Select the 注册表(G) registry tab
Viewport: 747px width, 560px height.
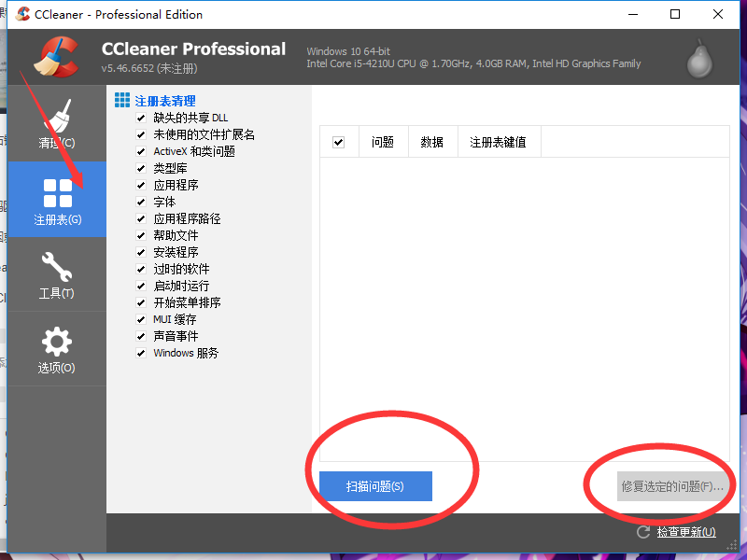pyautogui.click(x=57, y=199)
